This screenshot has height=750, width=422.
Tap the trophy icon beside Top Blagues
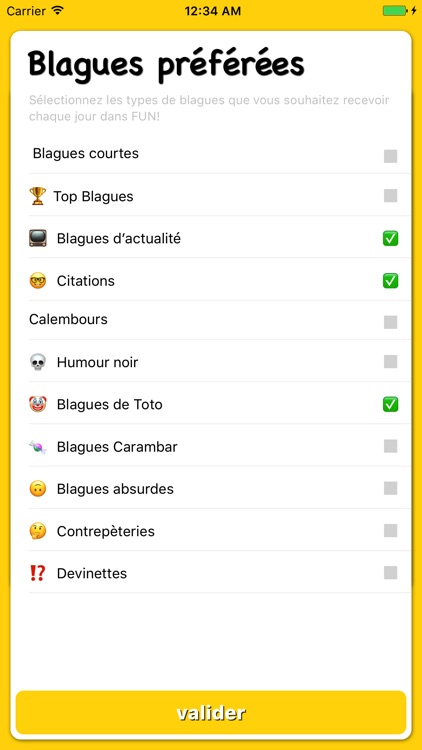pyautogui.click(x=37, y=196)
